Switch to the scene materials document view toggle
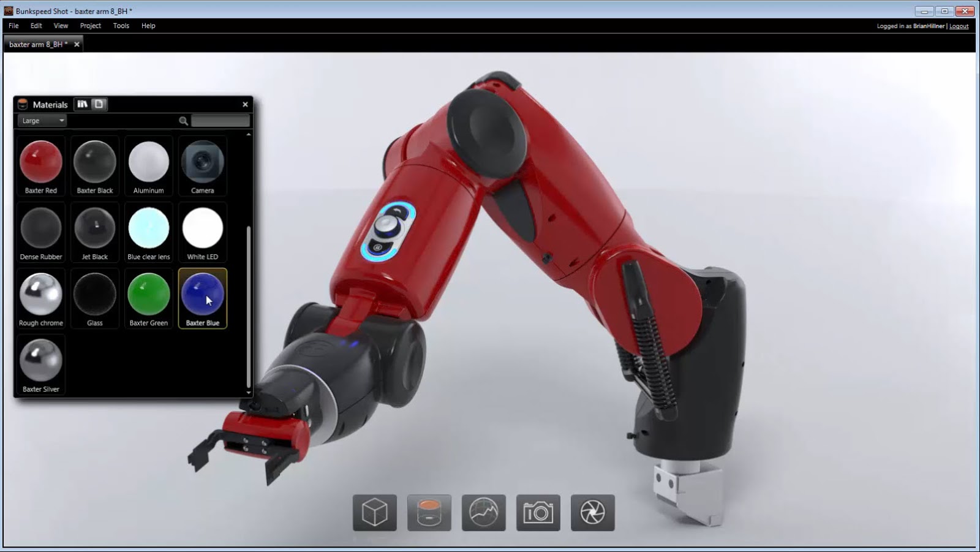 pos(100,104)
